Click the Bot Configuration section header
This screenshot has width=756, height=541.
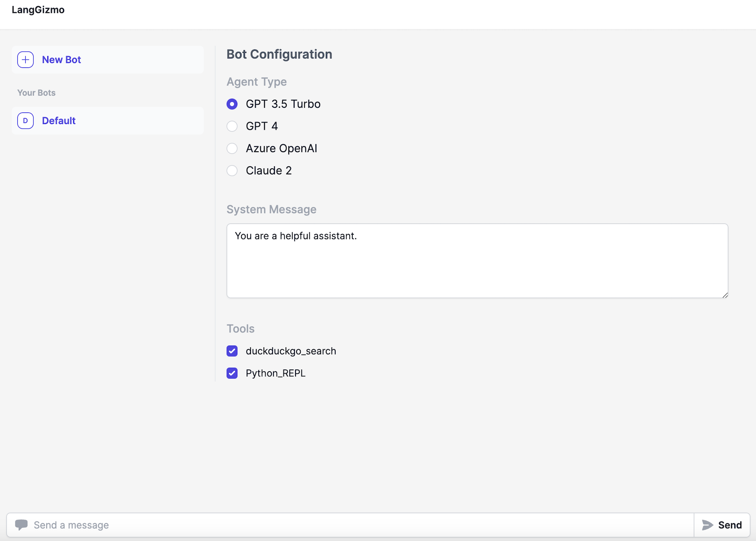280,55
